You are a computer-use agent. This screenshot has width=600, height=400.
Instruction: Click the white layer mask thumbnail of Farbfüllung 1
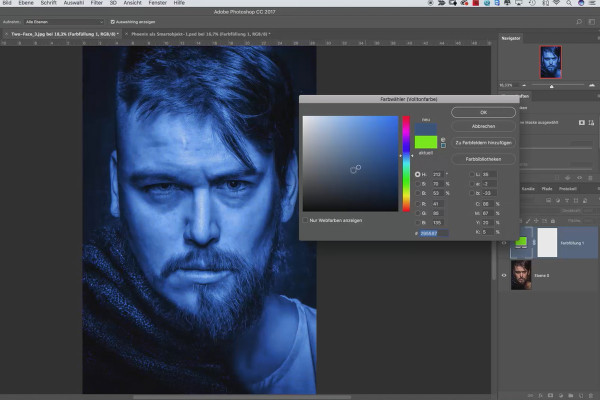click(x=547, y=243)
